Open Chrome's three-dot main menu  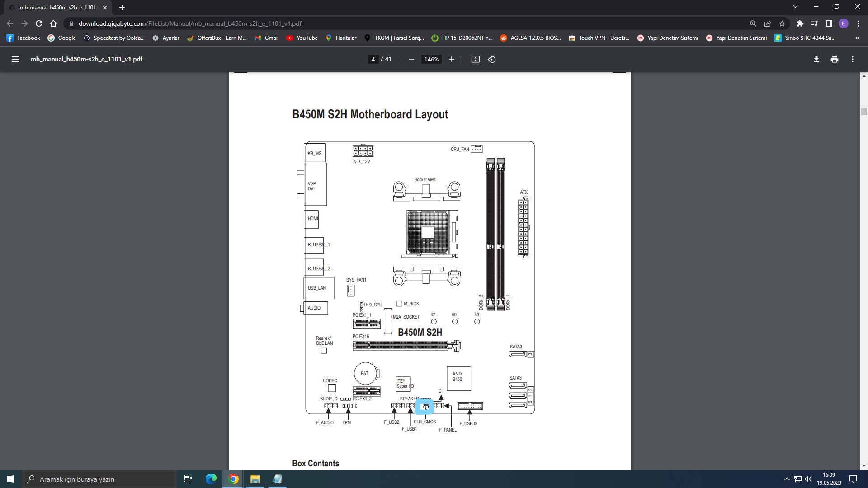pos(858,23)
